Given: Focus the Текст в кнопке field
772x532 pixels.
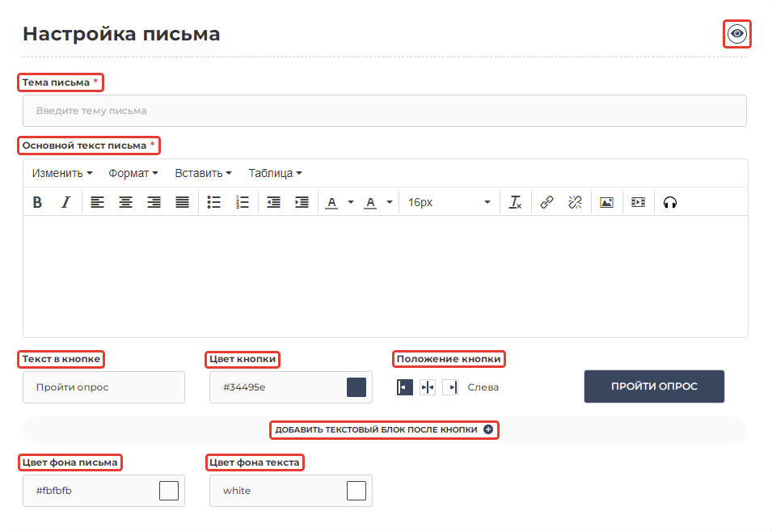Looking at the screenshot, I should click(x=104, y=387).
